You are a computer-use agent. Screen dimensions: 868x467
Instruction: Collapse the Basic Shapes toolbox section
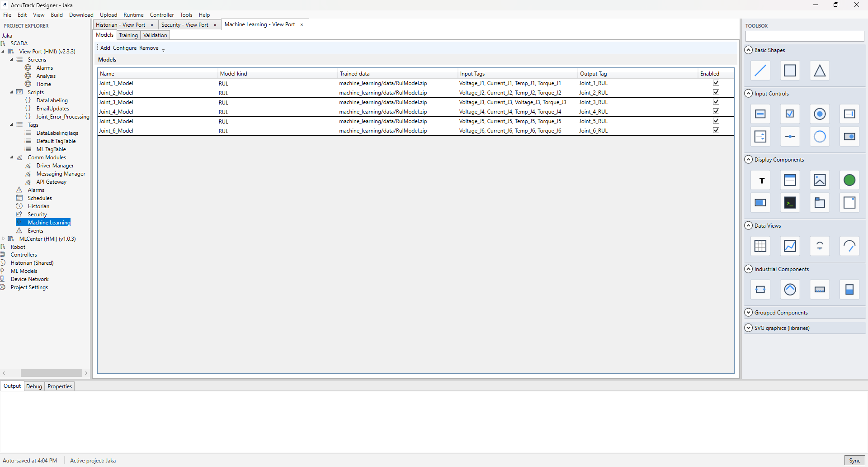(749, 50)
